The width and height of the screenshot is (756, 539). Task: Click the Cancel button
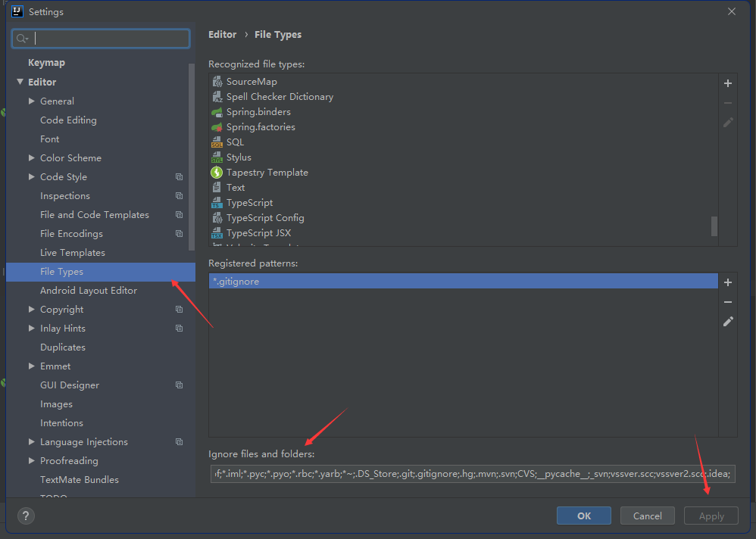click(x=648, y=516)
